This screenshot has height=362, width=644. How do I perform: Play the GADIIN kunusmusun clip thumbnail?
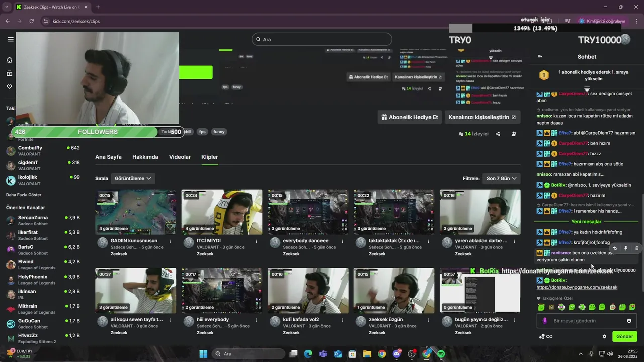click(135, 212)
